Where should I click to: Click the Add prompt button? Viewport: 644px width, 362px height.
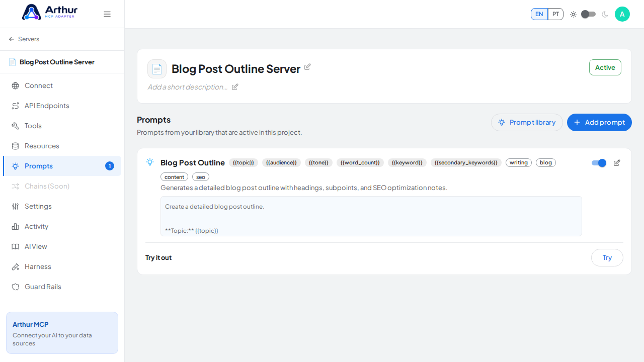pyautogui.click(x=599, y=122)
